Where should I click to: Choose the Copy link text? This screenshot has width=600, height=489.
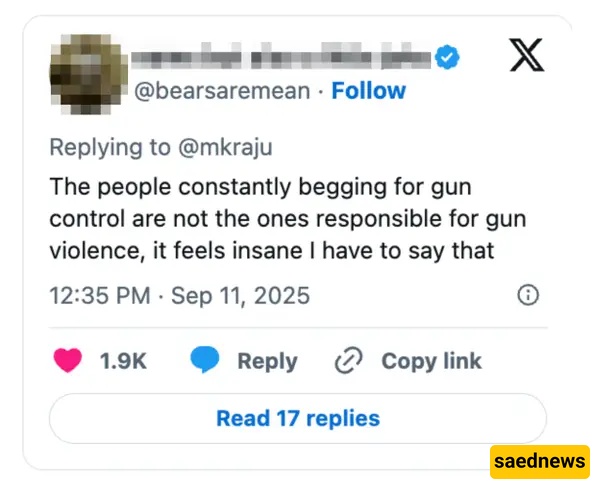pos(431,361)
